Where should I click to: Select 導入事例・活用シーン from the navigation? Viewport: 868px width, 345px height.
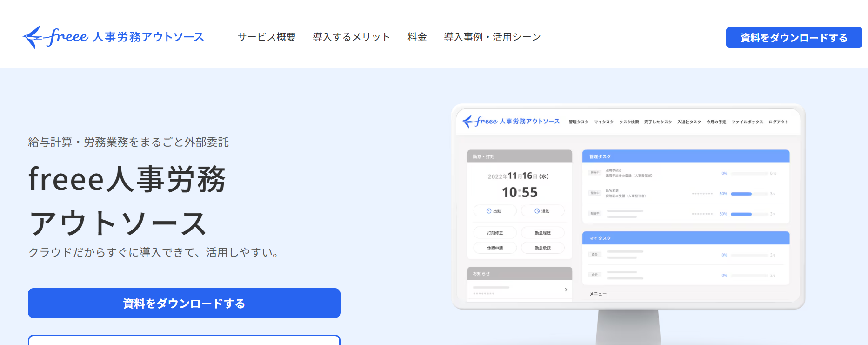pos(492,37)
